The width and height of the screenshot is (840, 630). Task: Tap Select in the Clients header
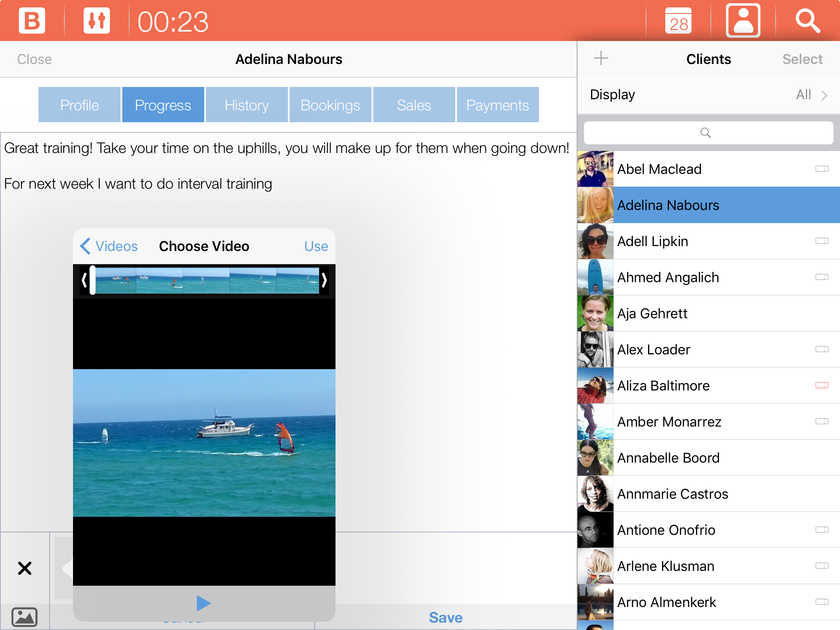[802, 59]
